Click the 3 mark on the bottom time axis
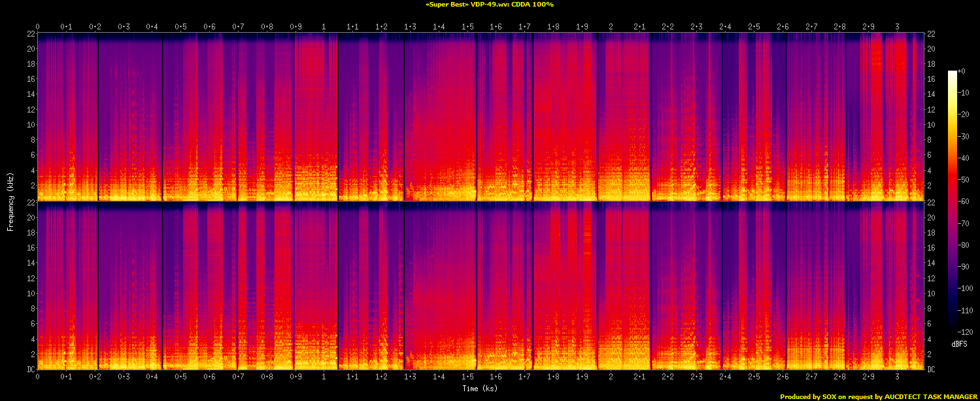980x401 pixels. point(897,377)
